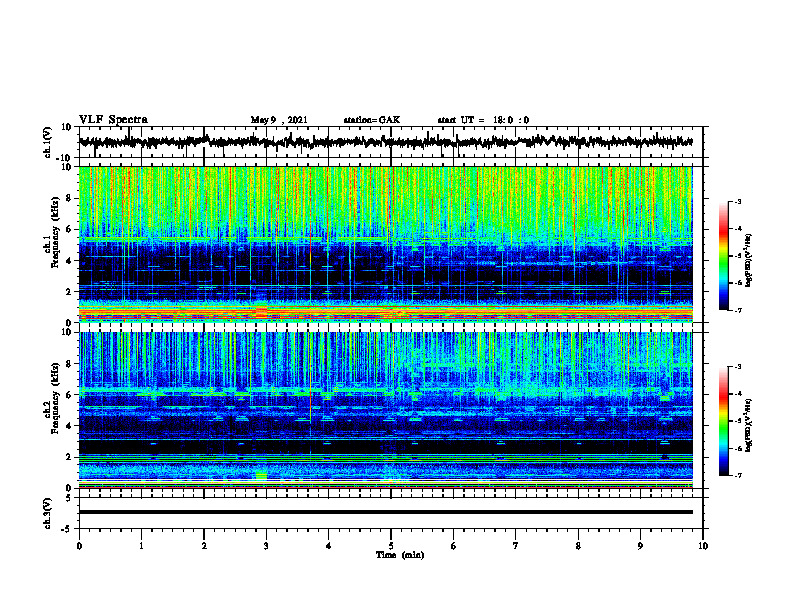Click the ch.2 color bar "log(PSD)" label
The height and width of the screenshot is (612, 792).
pos(749,425)
